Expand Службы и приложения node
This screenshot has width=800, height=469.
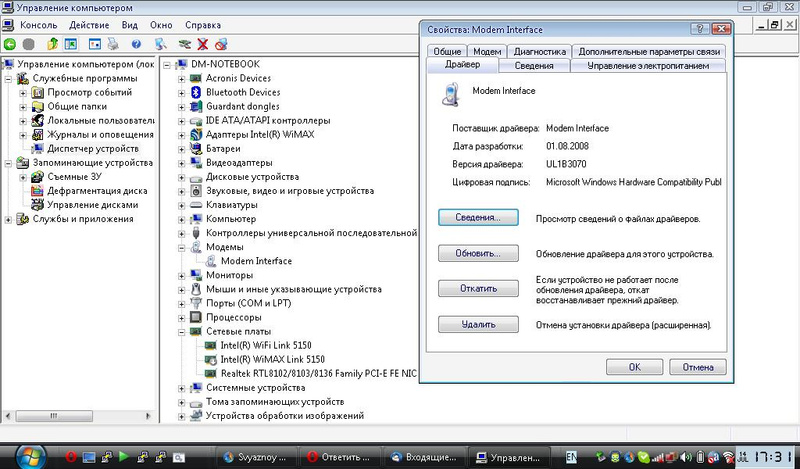click(8, 220)
